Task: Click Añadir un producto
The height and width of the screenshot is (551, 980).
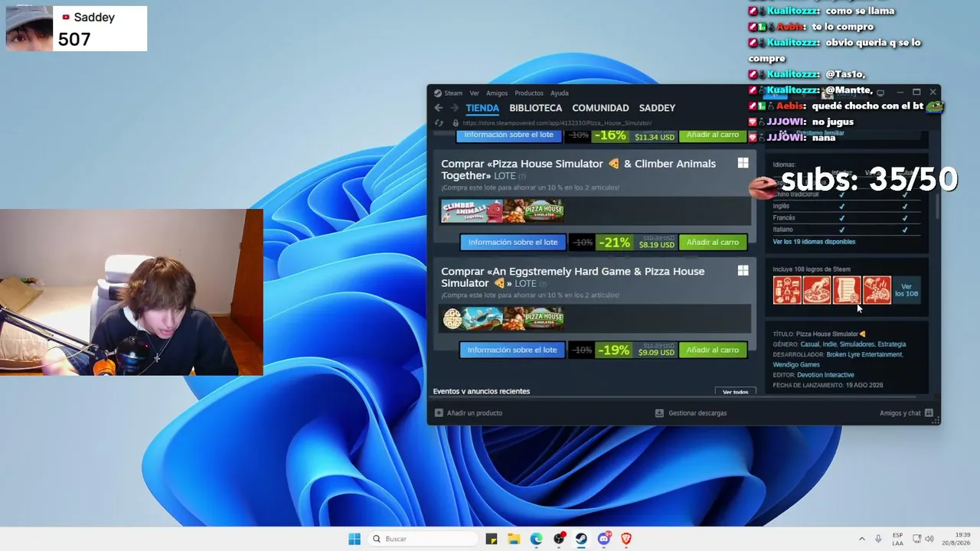Action: pos(475,413)
